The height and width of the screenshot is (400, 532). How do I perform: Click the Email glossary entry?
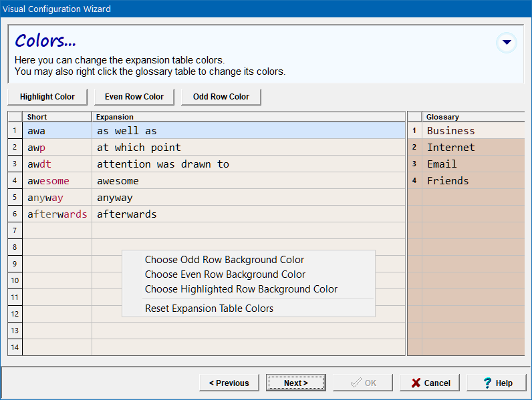pos(442,164)
